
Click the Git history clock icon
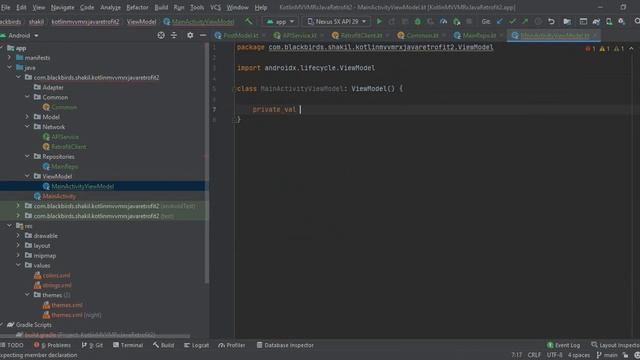click(x=538, y=21)
